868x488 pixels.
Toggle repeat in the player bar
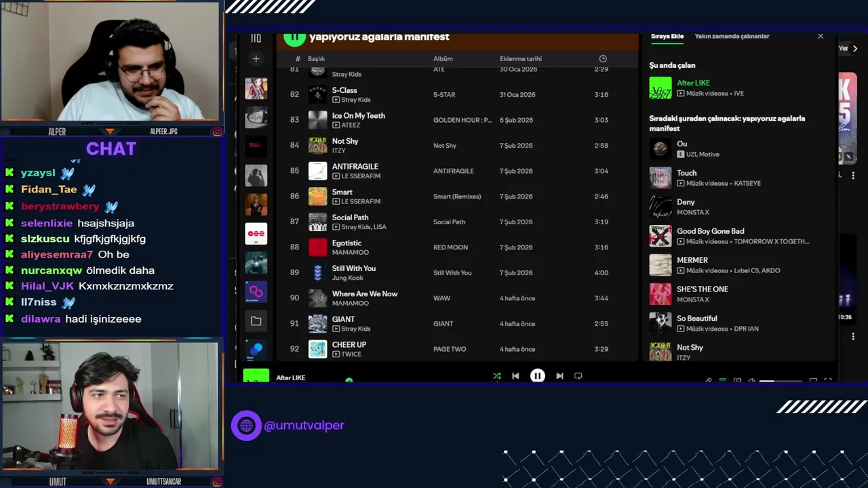pos(578,376)
